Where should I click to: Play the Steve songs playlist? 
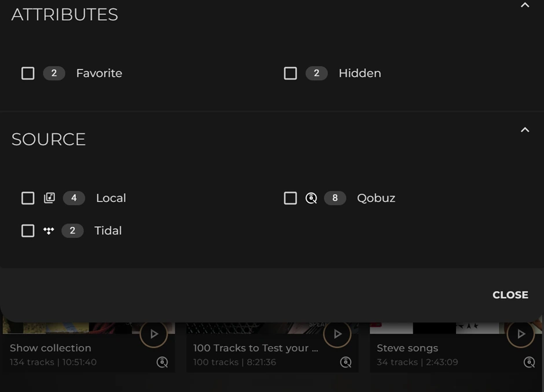coord(521,334)
